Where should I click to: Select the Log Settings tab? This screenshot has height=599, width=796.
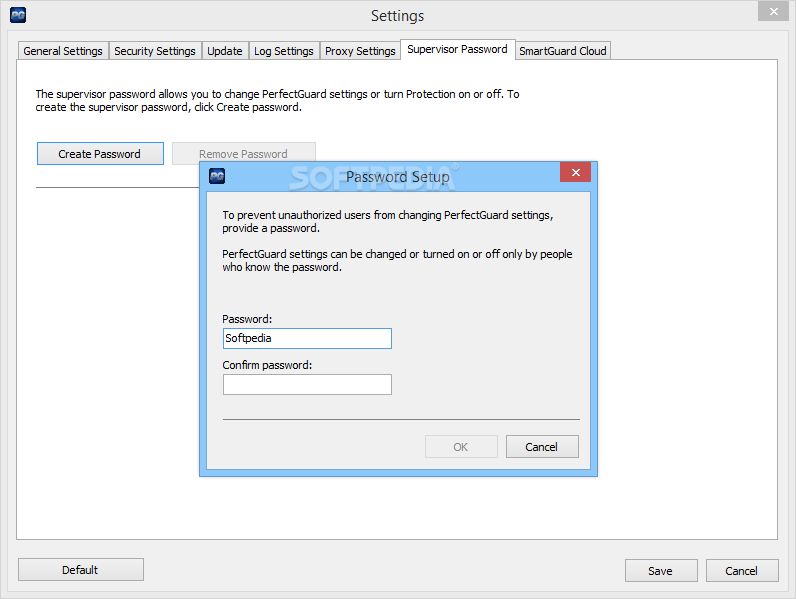284,51
